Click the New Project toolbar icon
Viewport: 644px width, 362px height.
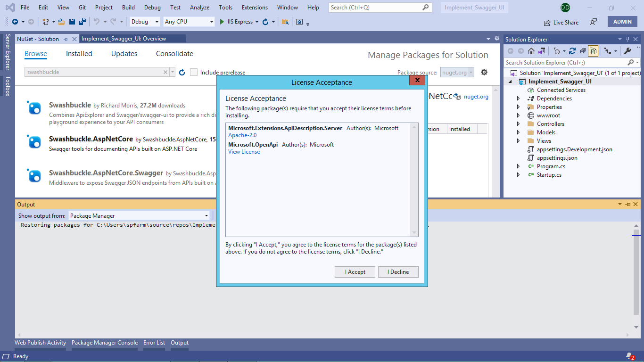[45, 22]
